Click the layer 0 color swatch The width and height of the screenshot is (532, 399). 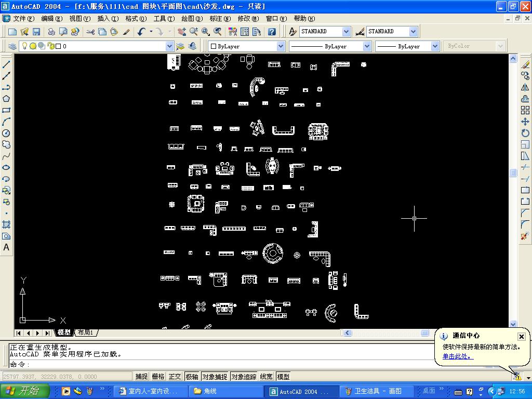click(x=58, y=46)
